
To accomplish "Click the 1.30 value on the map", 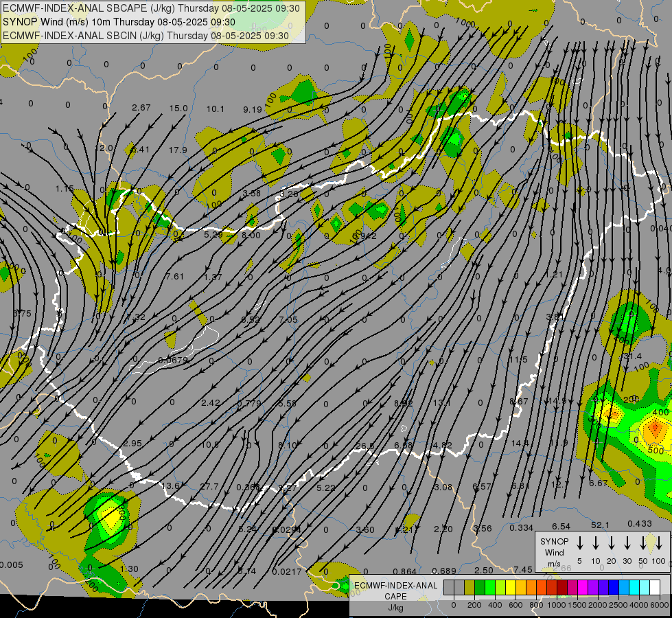I will pyautogui.click(x=129, y=569).
